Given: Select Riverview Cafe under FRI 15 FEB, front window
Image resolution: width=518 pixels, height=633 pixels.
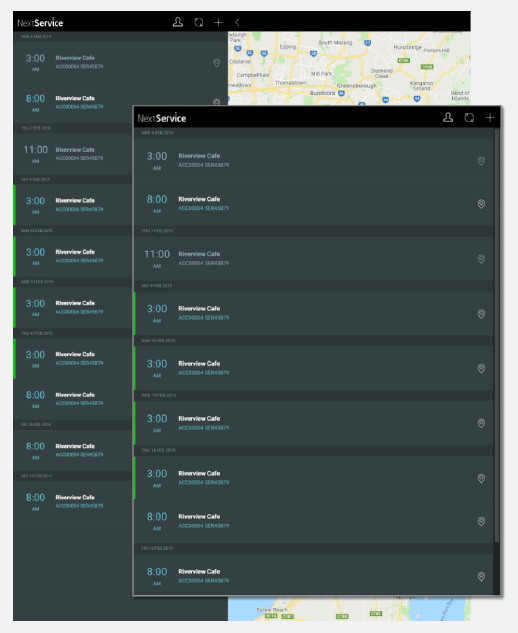Looking at the screenshot, I should click(199, 571).
